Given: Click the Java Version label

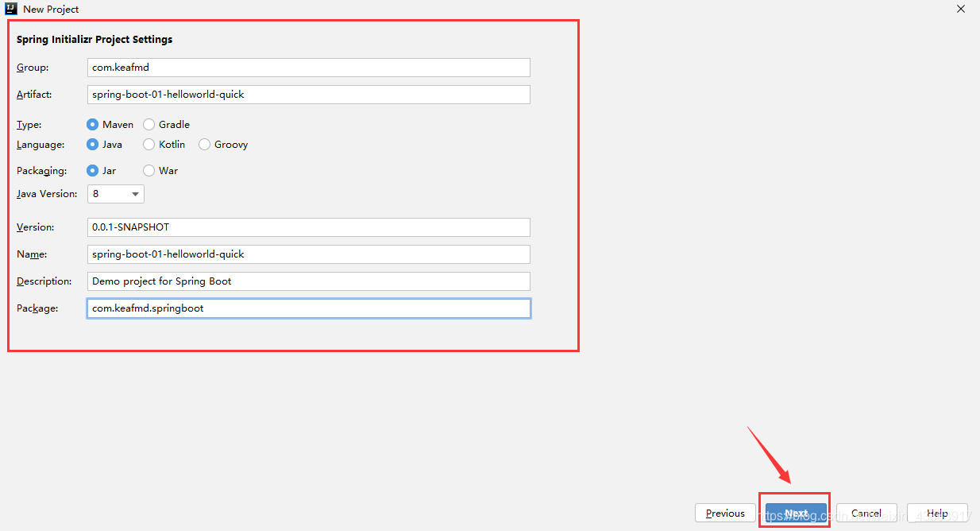Looking at the screenshot, I should tap(47, 194).
